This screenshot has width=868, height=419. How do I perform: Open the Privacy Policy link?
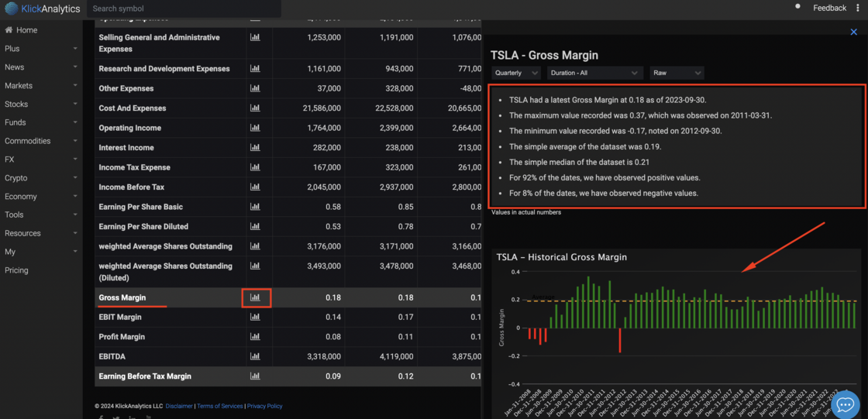point(264,406)
